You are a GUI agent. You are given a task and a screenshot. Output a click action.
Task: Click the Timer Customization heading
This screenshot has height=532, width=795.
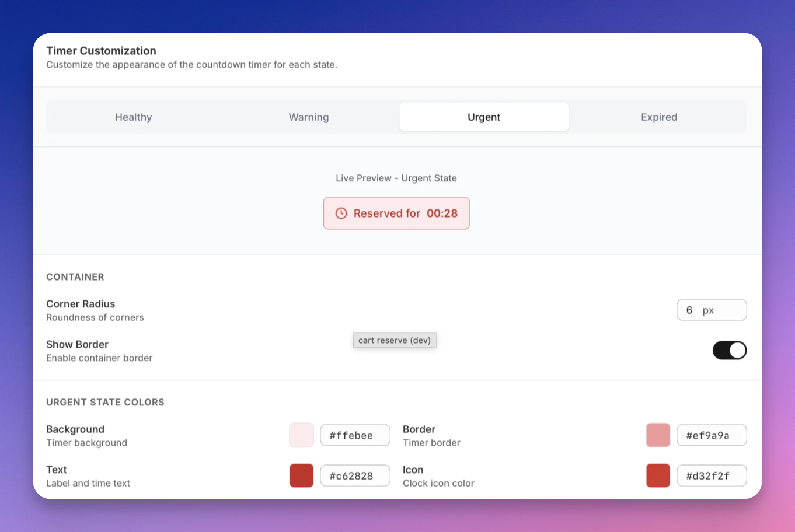pyautogui.click(x=102, y=51)
